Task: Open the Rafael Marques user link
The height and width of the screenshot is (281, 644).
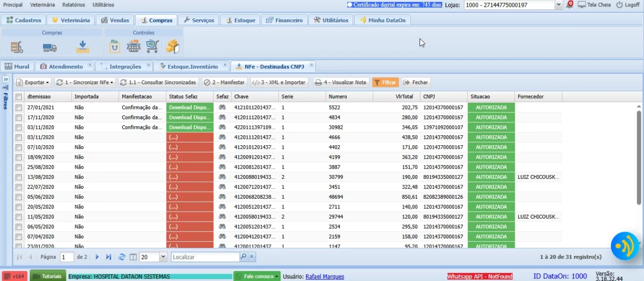Action: (324, 277)
